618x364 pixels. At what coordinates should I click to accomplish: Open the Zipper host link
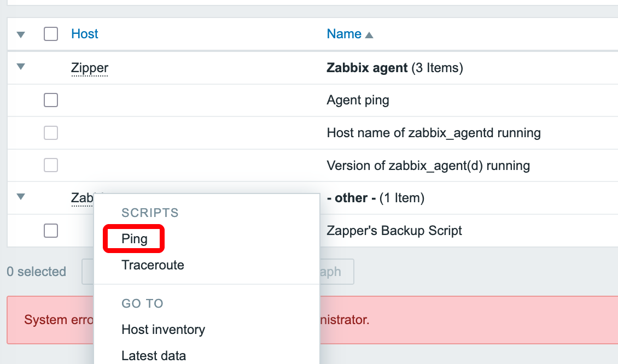[x=90, y=68]
